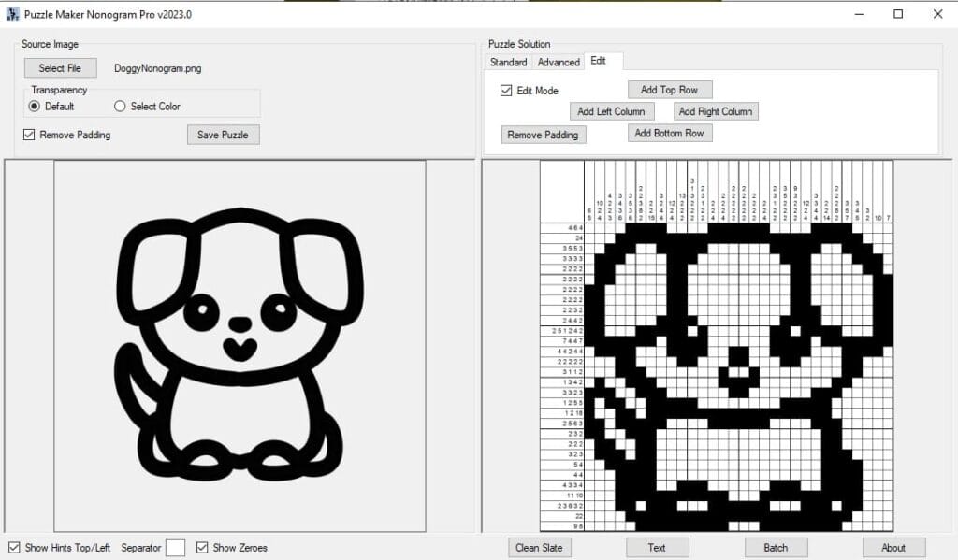Click the Puzzle Maker app icon in title bar
958x560 pixels.
pyautogui.click(x=13, y=14)
